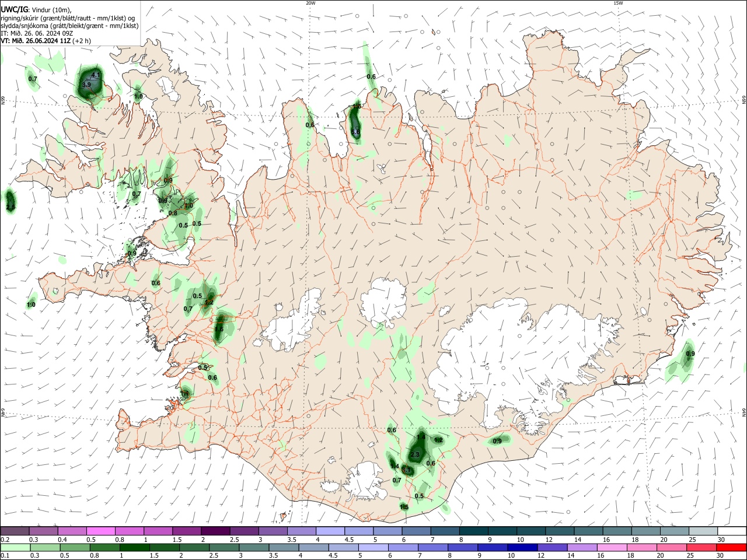This screenshot has height=560, width=747.
Task: Click the 1.5 value on the south coast
Action: click(404, 507)
